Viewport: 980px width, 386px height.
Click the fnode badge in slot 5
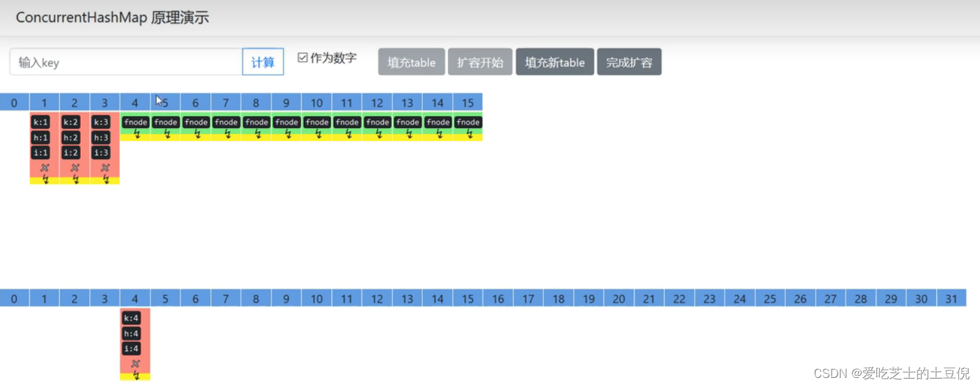(x=166, y=122)
